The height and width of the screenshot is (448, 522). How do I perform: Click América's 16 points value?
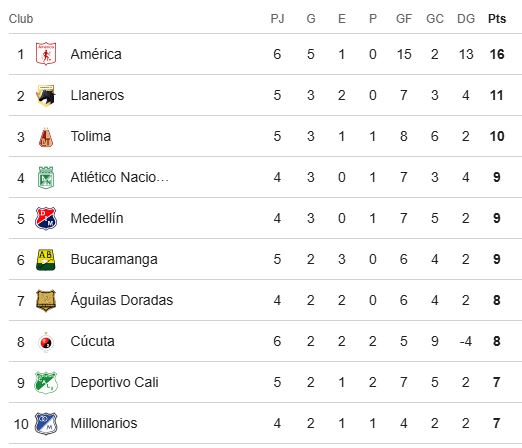(497, 54)
